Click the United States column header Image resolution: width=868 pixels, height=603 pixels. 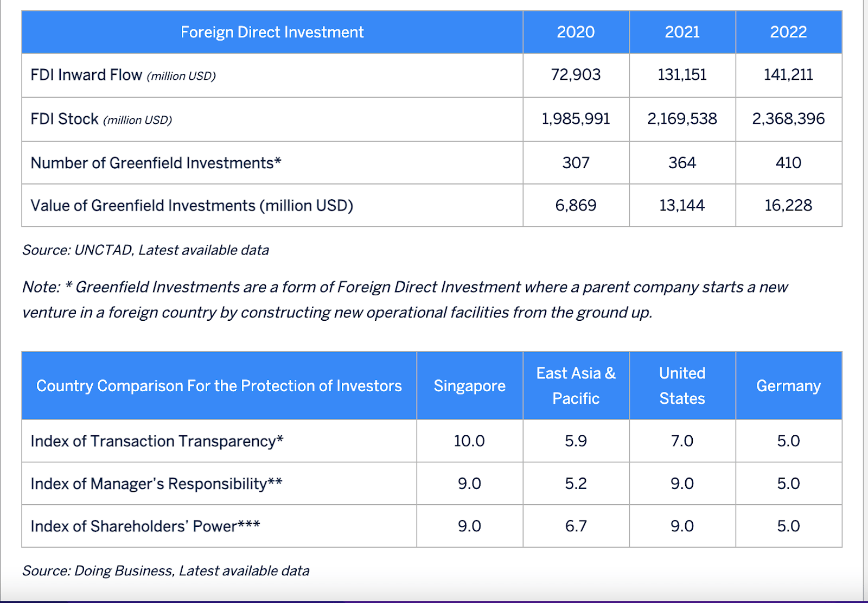[x=682, y=386]
